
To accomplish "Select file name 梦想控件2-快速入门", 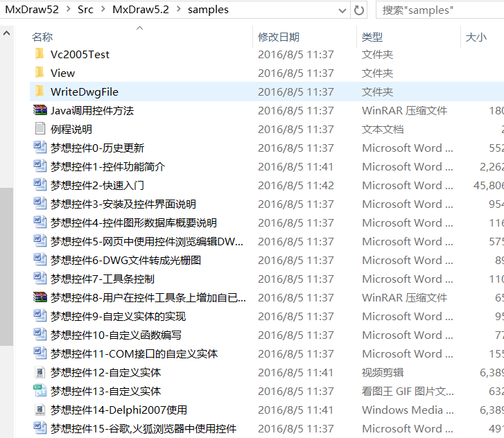I will tap(97, 185).
